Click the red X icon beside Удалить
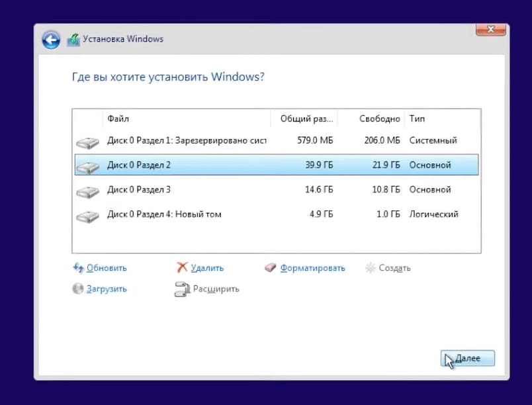 click(182, 267)
